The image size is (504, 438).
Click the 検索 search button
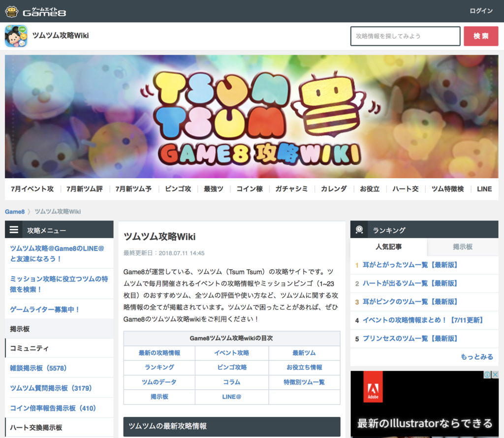481,36
